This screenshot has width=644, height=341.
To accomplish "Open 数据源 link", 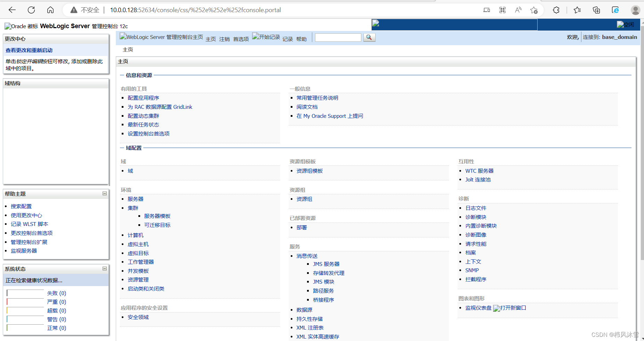I will (x=304, y=310).
